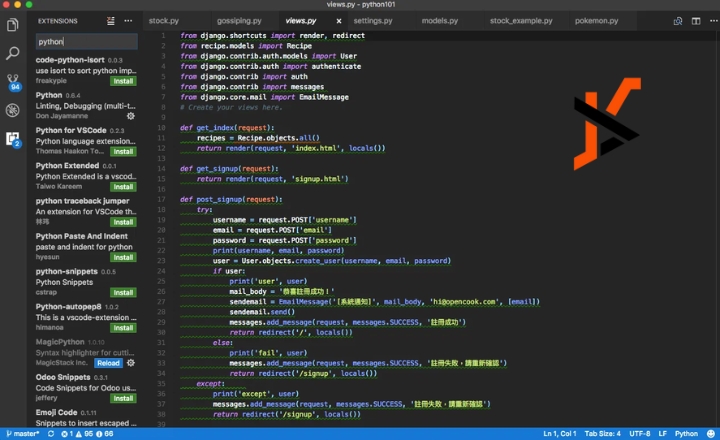This screenshot has width=720, height=440.
Task: Open Source Control view with 94 badge
Action: pos(13,82)
